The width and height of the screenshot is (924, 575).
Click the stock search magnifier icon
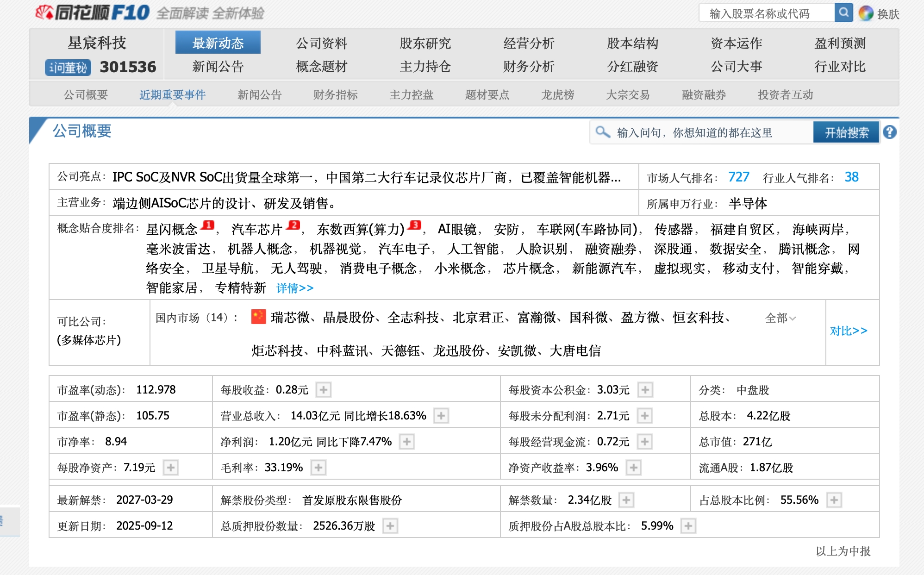click(844, 12)
